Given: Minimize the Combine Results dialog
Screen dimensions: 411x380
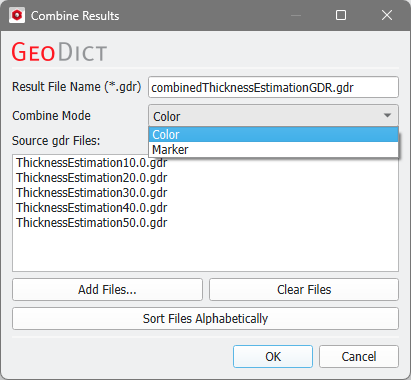Looking at the screenshot, I should point(296,15).
